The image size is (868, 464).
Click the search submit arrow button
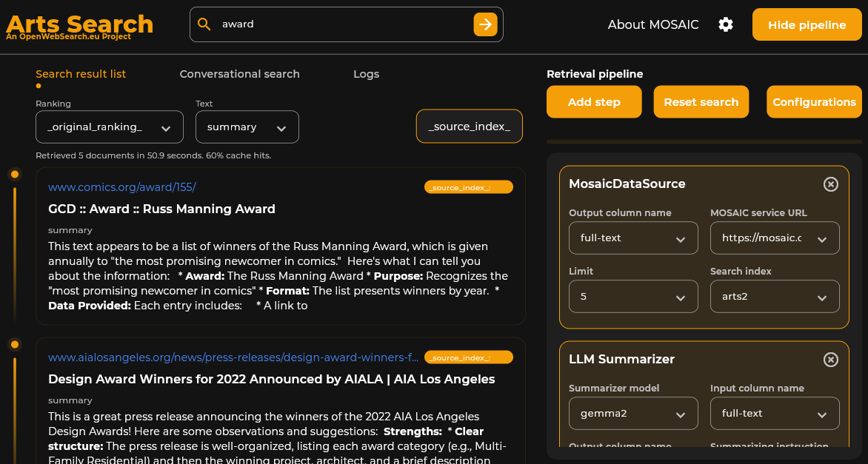coord(486,24)
